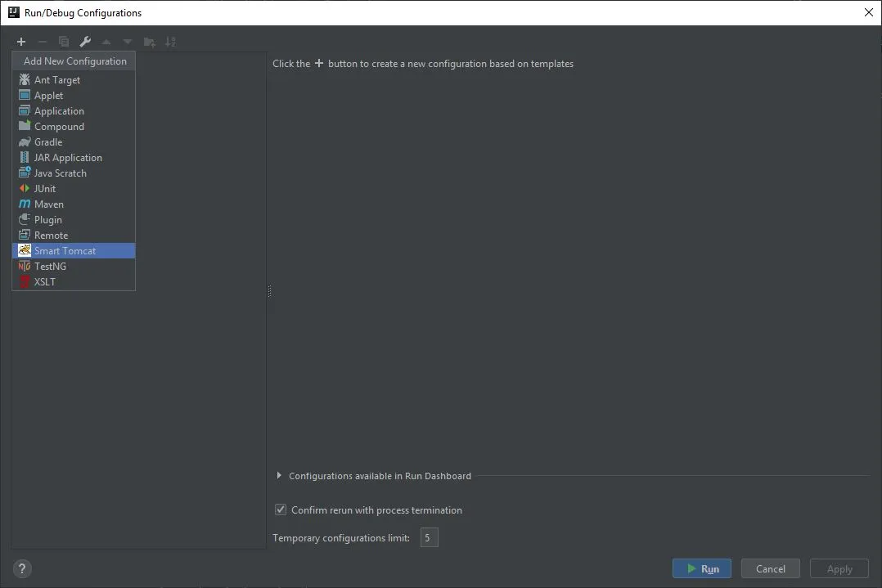
Task: Click the Apply button
Action: [839, 568]
